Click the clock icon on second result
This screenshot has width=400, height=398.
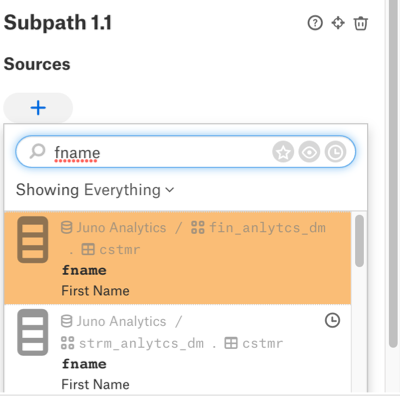(x=332, y=320)
